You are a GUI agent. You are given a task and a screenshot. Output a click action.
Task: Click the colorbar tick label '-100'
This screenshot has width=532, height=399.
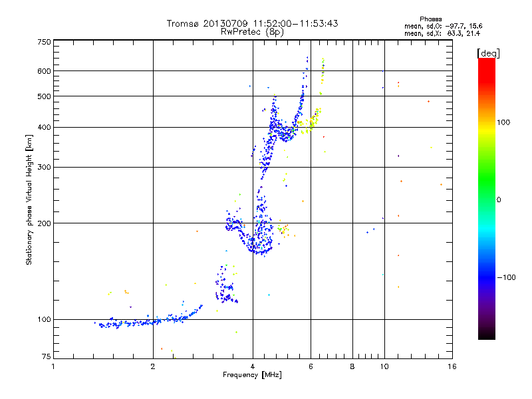click(x=506, y=277)
